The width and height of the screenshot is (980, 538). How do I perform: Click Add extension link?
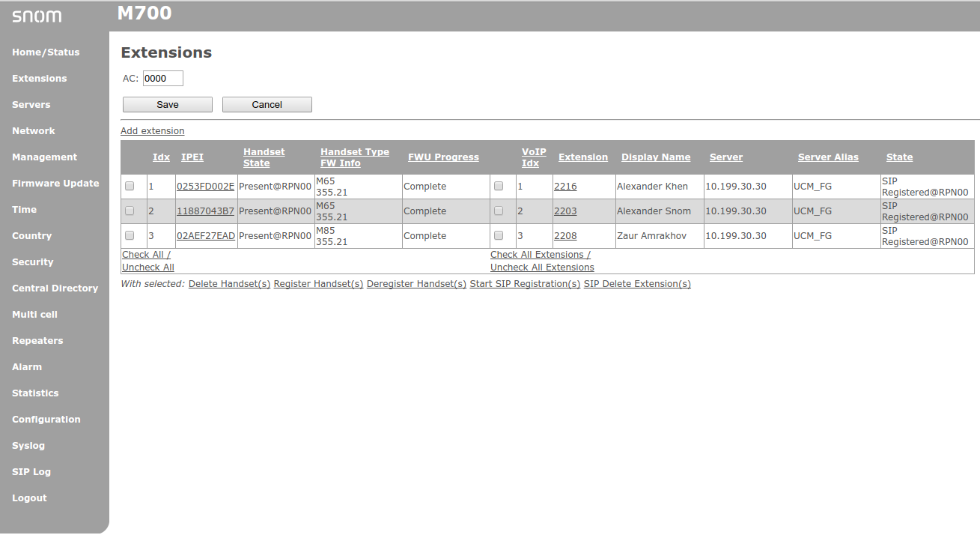point(153,131)
